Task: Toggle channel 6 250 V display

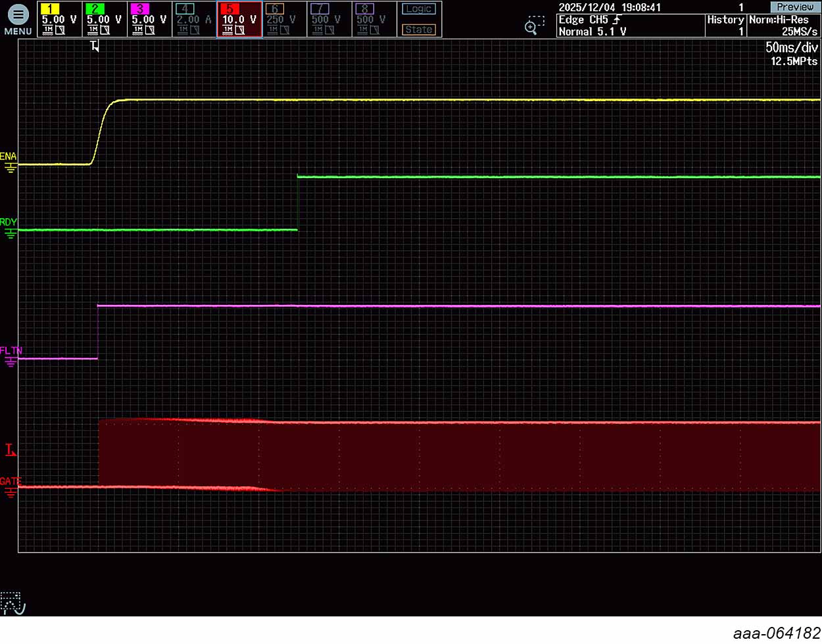Action: [x=283, y=20]
